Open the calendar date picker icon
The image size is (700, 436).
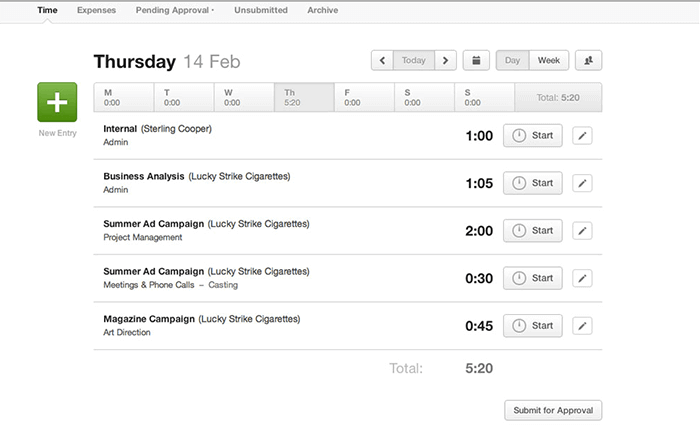(x=476, y=61)
